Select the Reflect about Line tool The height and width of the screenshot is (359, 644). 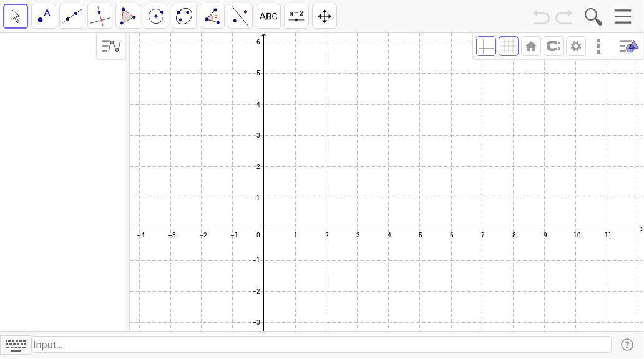click(240, 16)
